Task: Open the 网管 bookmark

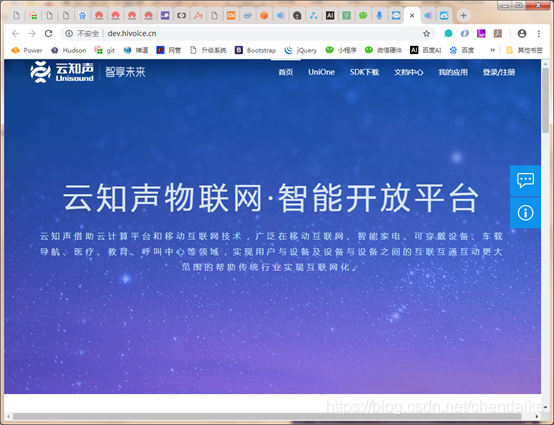Action: 169,50
